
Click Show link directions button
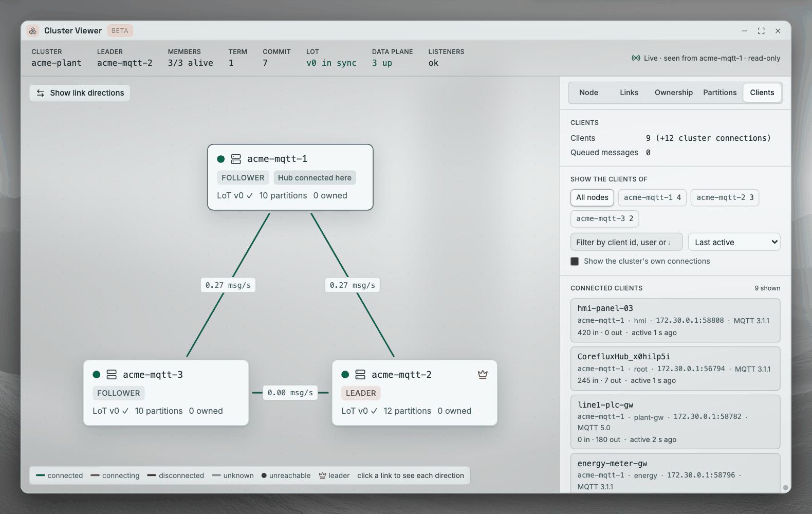(80, 93)
